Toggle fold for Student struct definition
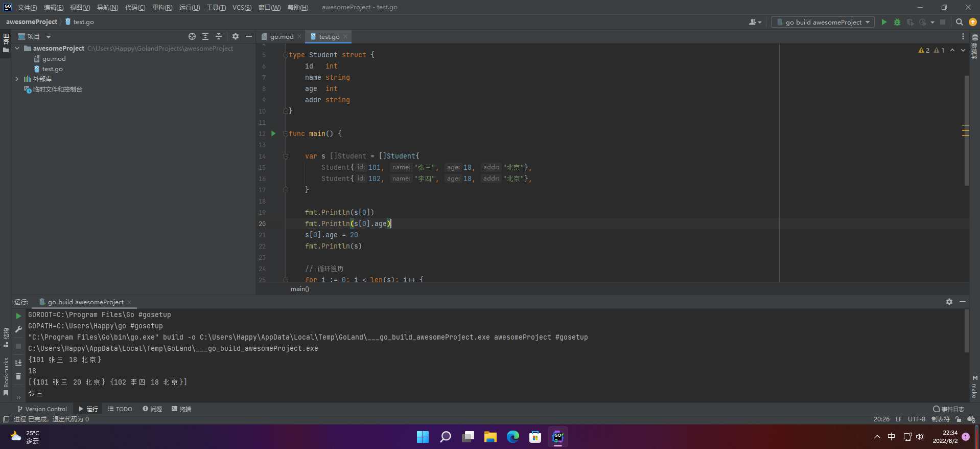The width and height of the screenshot is (980, 449). 286,55
